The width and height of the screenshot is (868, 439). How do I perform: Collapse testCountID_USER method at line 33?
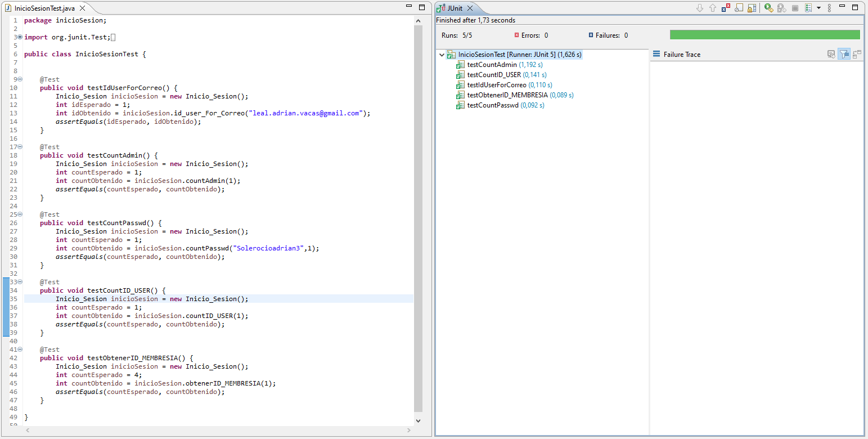(x=20, y=282)
